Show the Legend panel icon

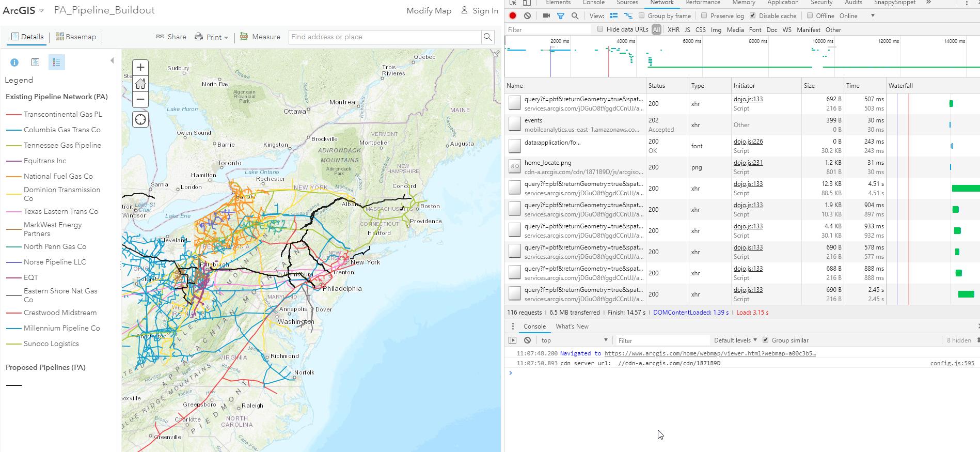click(56, 63)
